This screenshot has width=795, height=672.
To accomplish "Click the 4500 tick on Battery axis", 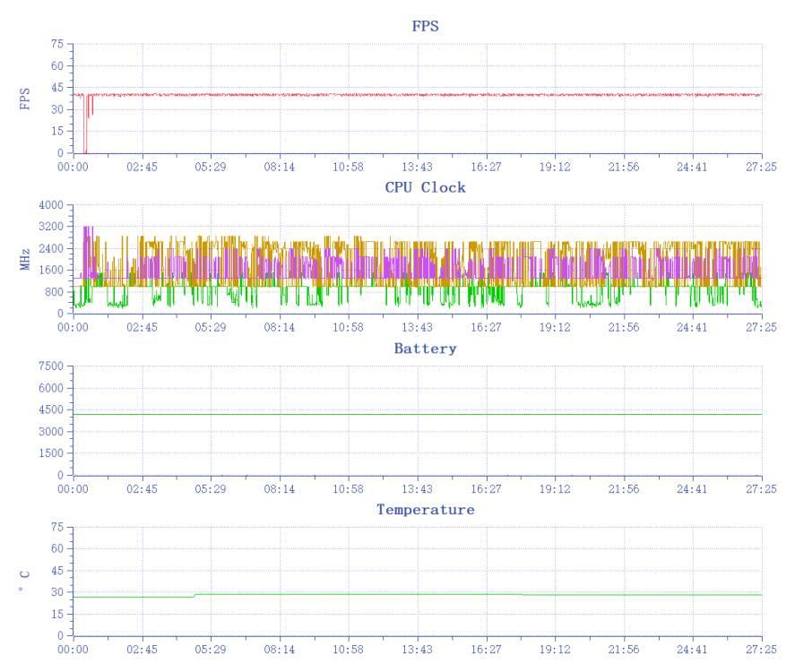I will (50, 410).
